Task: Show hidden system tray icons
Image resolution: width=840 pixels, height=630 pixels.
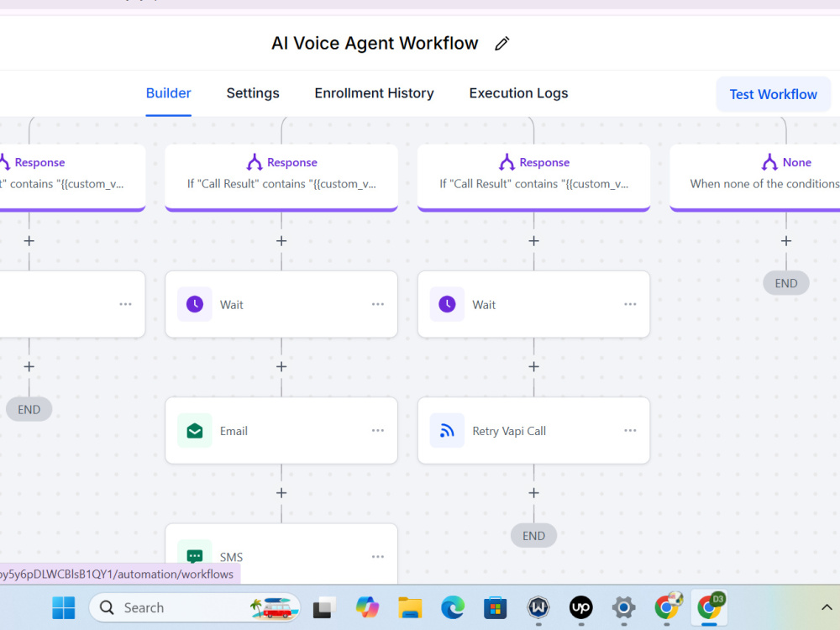Action: 827,607
